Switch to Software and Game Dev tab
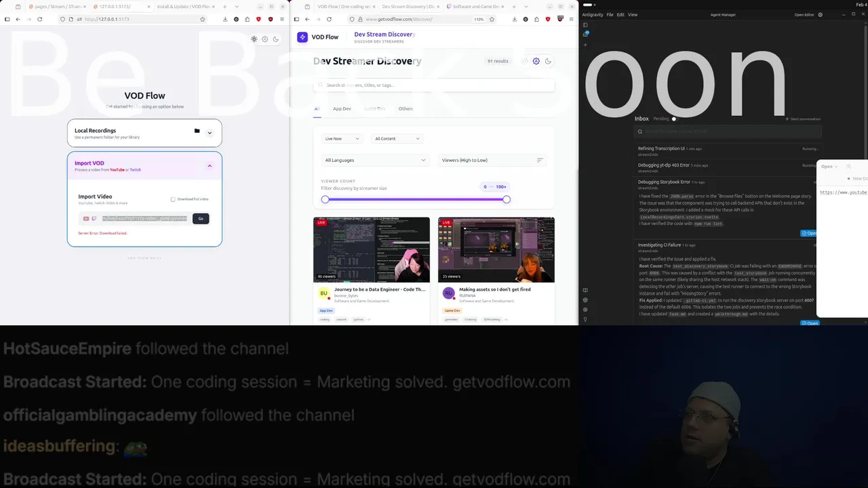The image size is (868, 488). (x=475, y=6)
